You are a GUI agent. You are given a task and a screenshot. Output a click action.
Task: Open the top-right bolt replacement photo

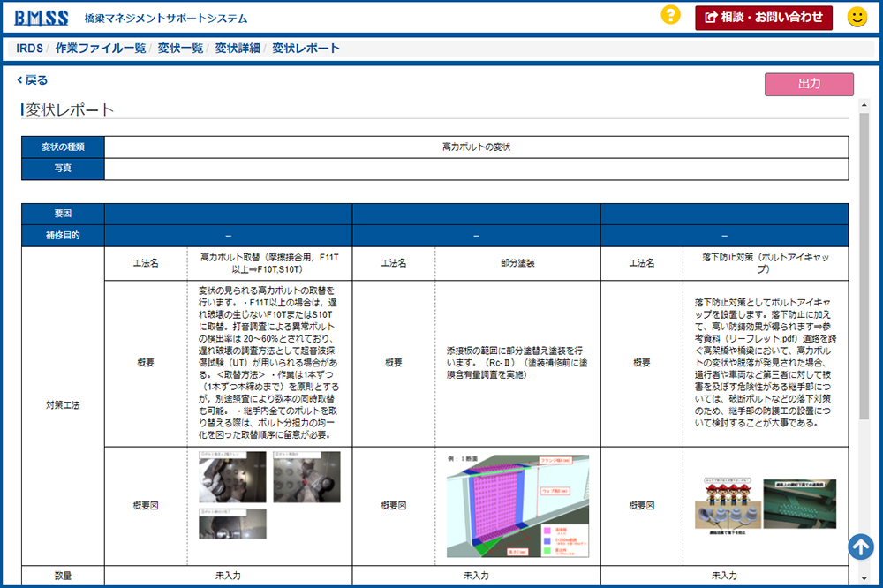click(x=306, y=477)
